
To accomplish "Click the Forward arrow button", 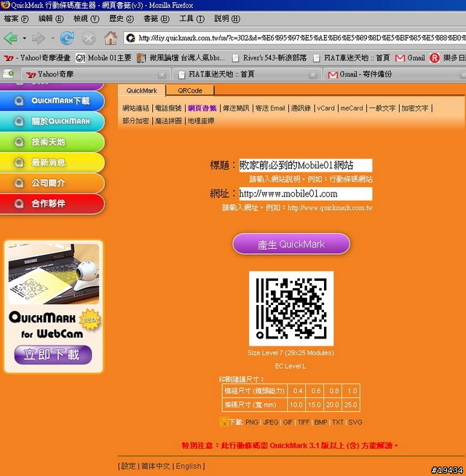I will click(x=39, y=39).
